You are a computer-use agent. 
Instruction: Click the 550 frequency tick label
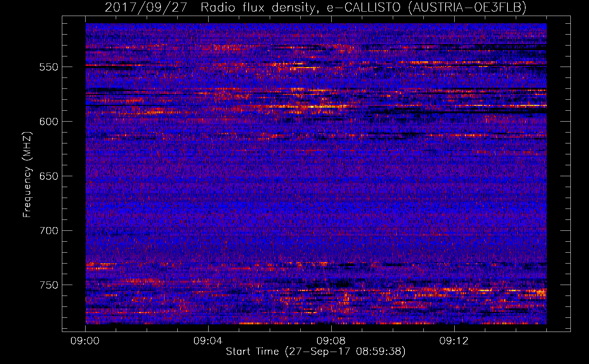[49, 67]
